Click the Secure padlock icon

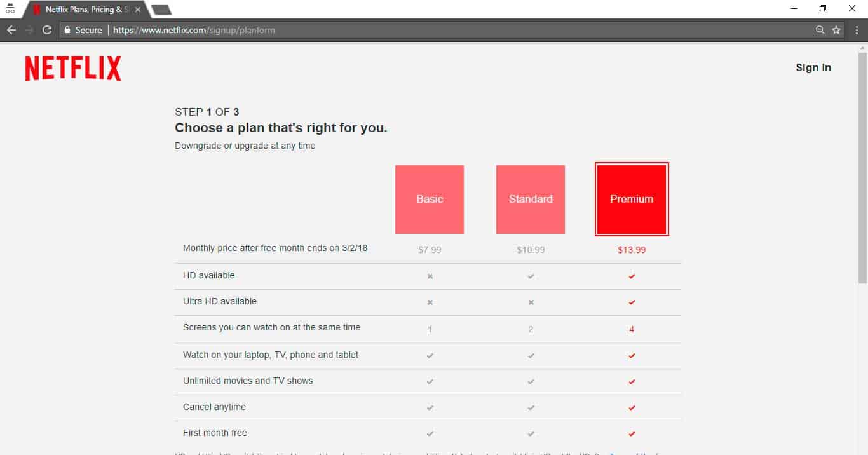(67, 30)
